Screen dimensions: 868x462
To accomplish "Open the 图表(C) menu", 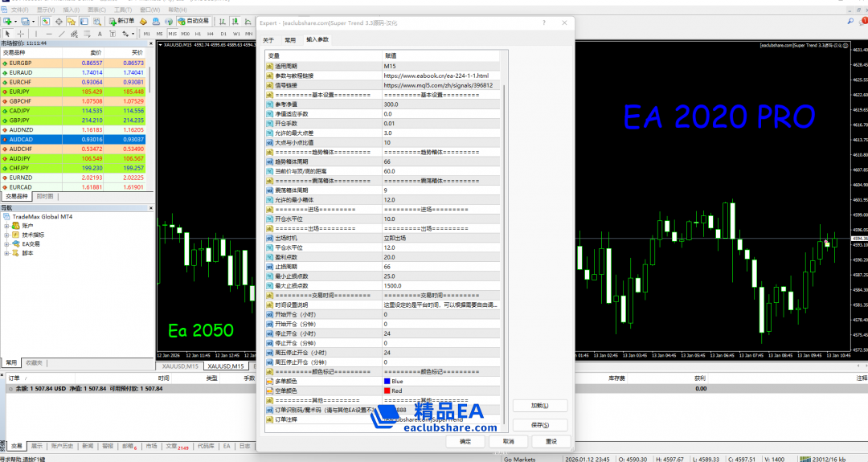I will pos(96,10).
